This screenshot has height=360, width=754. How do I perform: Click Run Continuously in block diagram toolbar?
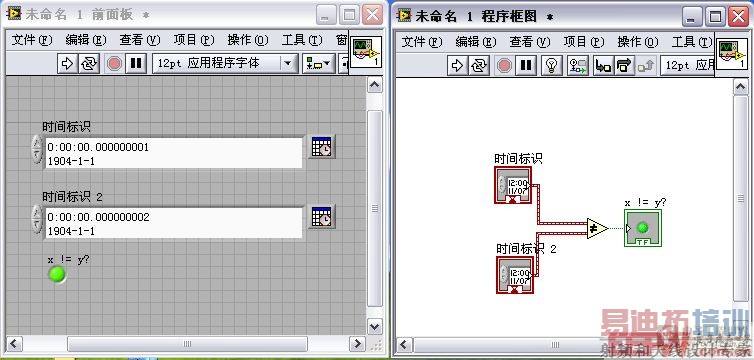pyautogui.click(x=478, y=65)
